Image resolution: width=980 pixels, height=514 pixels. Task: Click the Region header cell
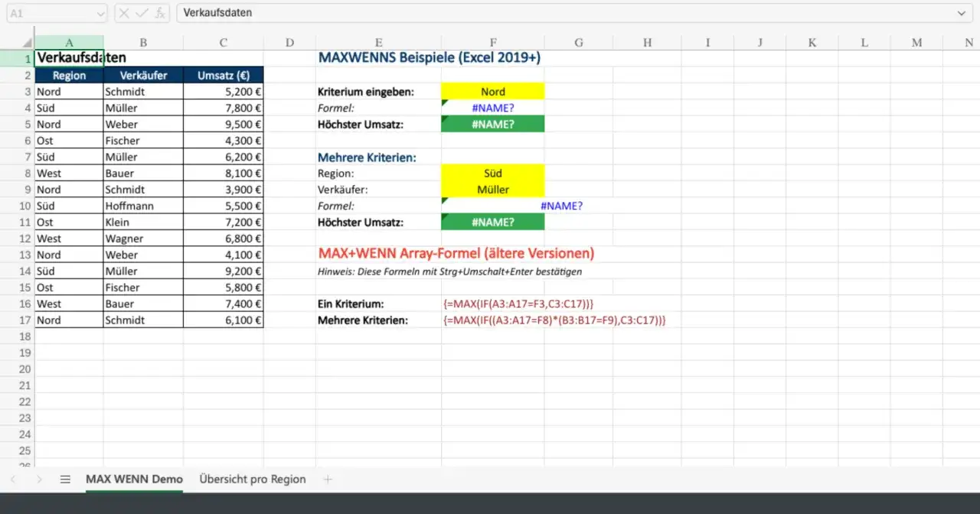point(69,75)
